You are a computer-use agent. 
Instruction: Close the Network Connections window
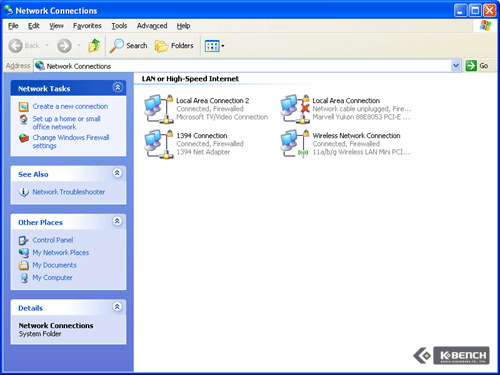tap(490, 11)
